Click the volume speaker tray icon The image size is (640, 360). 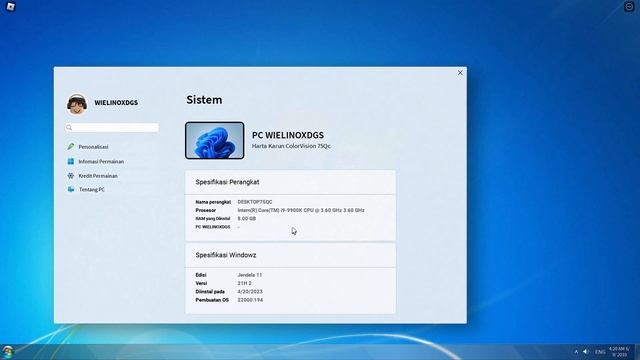click(x=586, y=351)
